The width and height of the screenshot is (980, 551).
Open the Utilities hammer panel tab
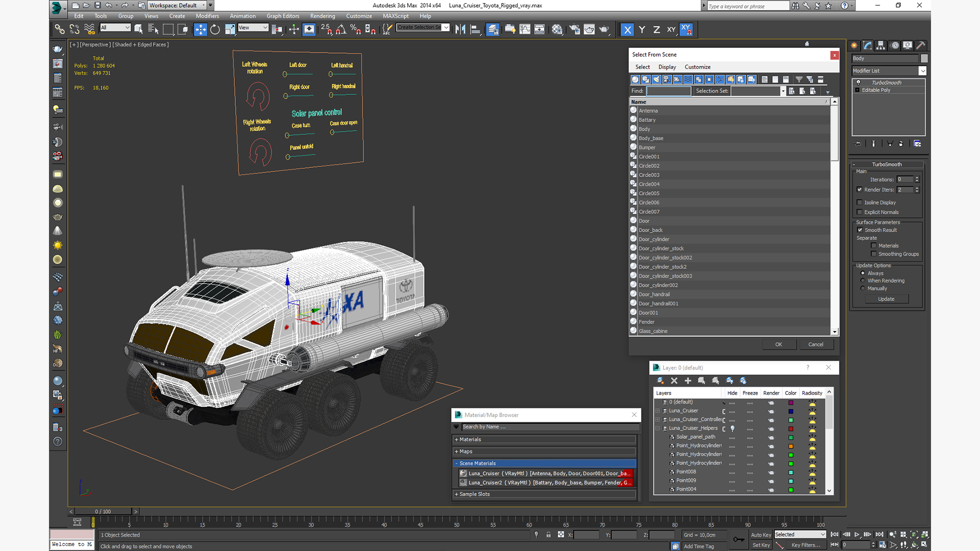[x=920, y=45]
